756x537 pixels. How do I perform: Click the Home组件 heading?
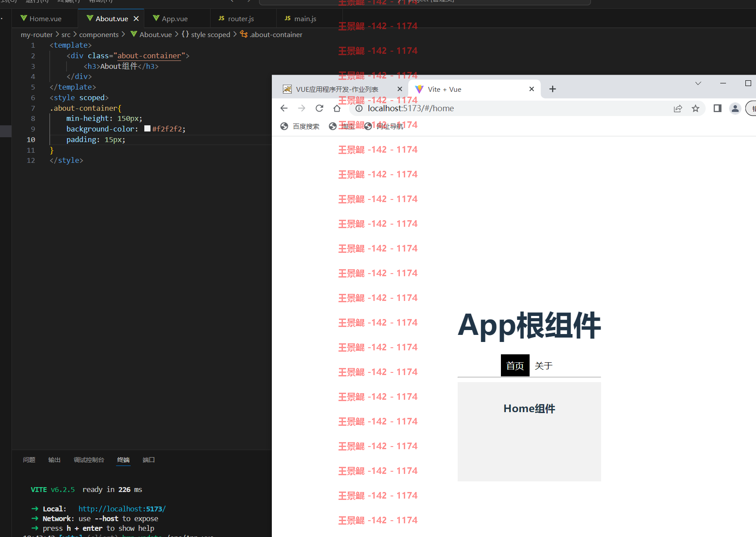pos(529,409)
